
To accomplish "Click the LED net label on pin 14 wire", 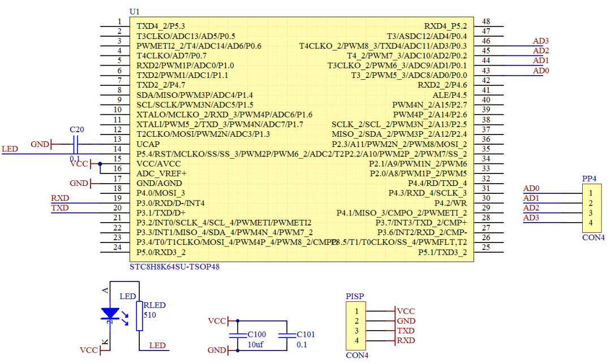I will [x=10, y=149].
